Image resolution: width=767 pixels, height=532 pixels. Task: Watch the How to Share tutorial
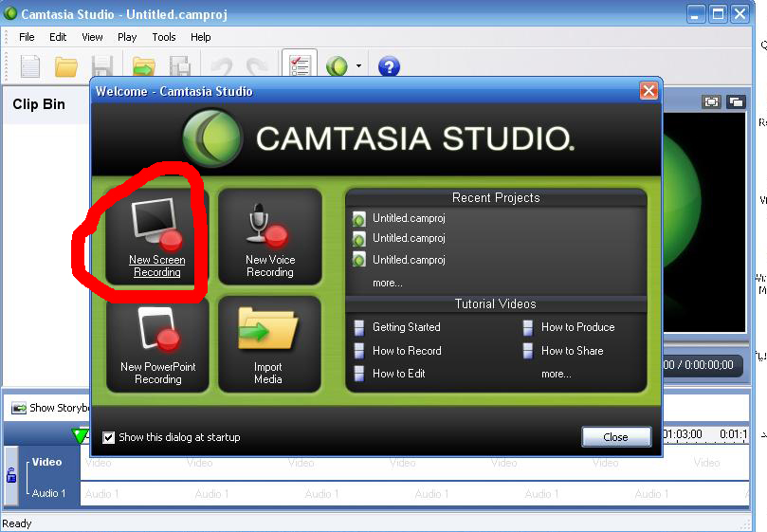click(x=573, y=351)
